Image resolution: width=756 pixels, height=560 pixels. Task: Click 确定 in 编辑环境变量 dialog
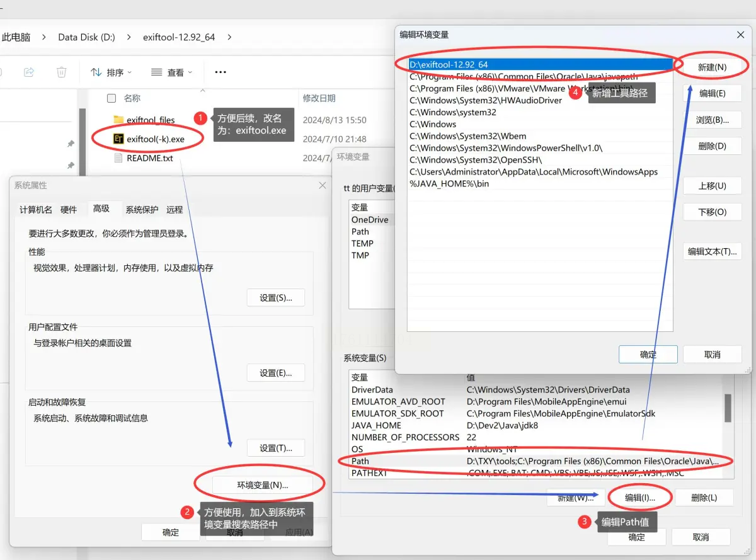click(648, 355)
